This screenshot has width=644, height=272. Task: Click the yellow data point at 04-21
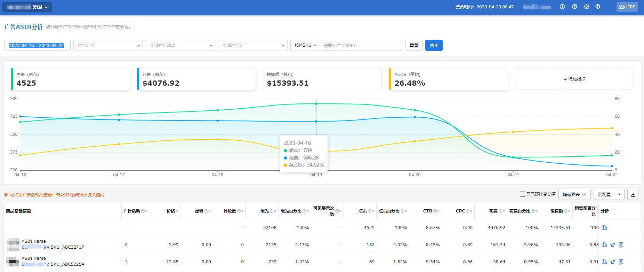(x=513, y=132)
